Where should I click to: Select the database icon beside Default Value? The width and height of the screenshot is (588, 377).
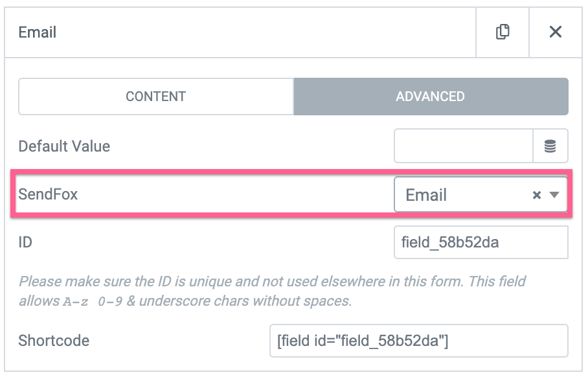coord(551,146)
